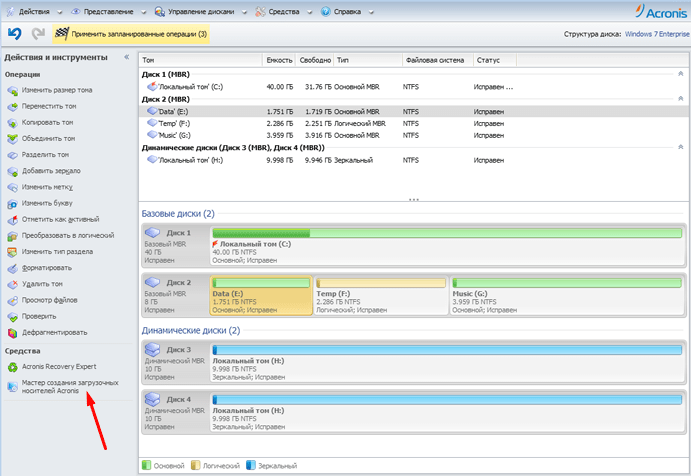Click the Локальный том (H:) bar on Диск 3
The width and height of the screenshot is (691, 476).
click(x=447, y=350)
